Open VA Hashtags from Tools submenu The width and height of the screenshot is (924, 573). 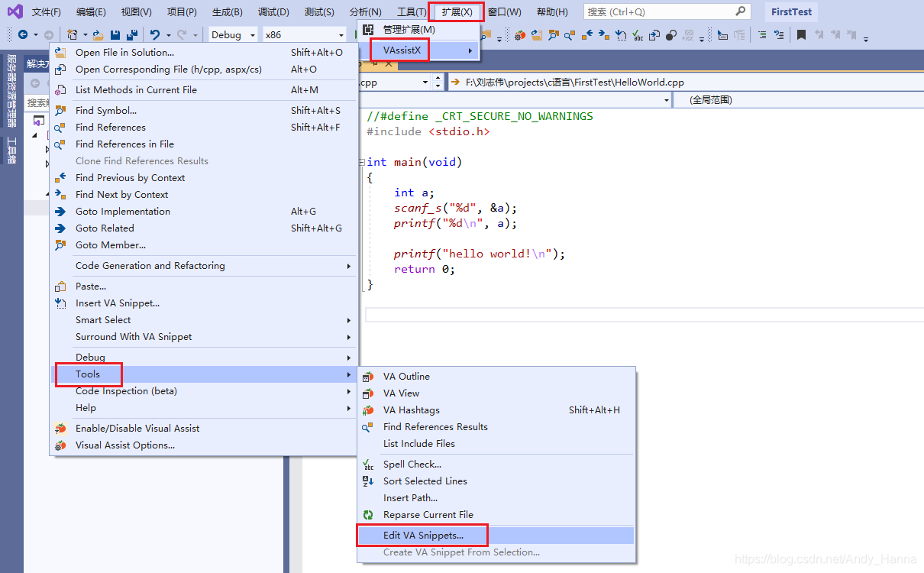tap(496, 410)
